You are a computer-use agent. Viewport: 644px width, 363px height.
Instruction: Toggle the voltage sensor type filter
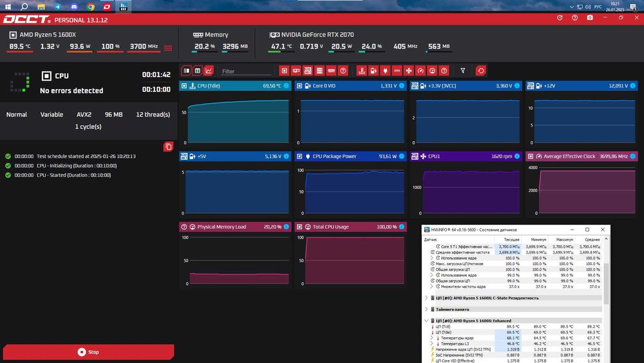click(374, 71)
